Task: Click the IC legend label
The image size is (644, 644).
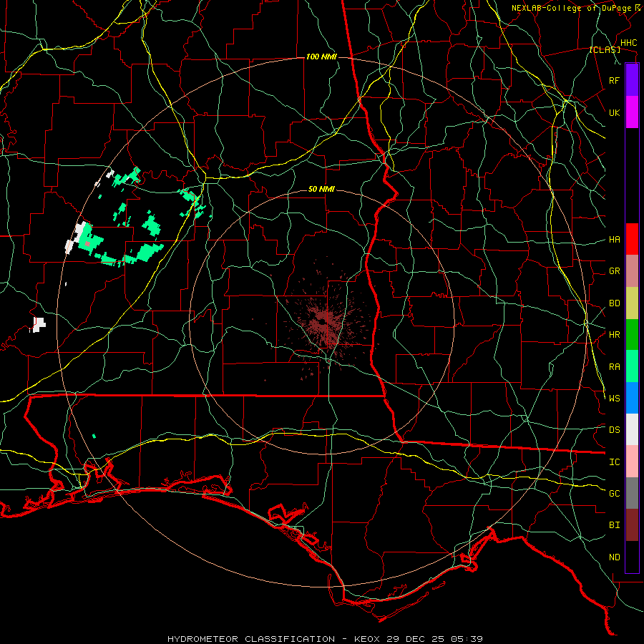Action: coord(614,462)
